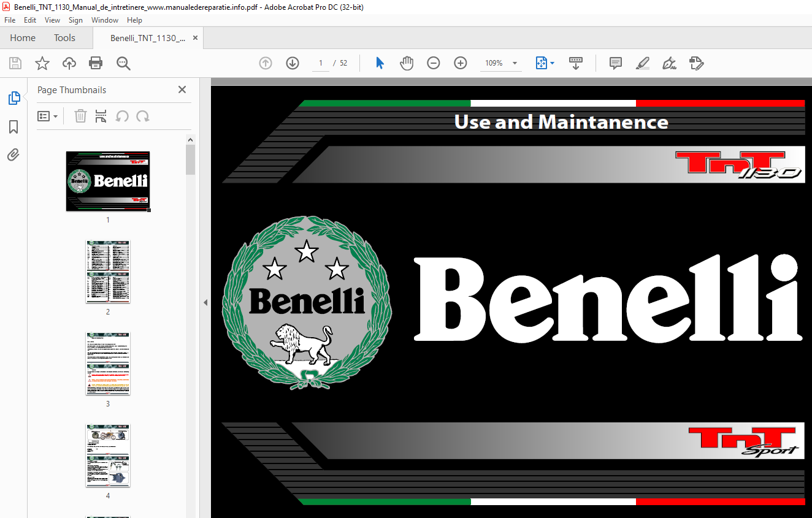Screen dimensions: 812x518
Task: Go to previous page arrow
Action: point(266,63)
